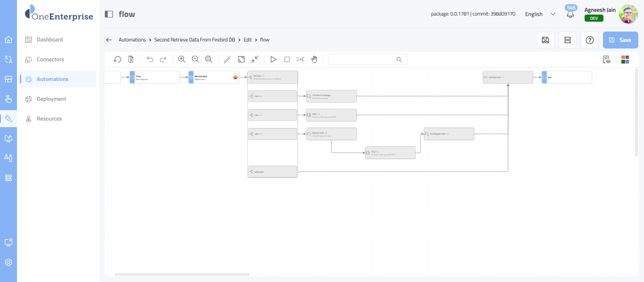
Task: Click the zoom out magnifier icon
Action: coord(195,59)
